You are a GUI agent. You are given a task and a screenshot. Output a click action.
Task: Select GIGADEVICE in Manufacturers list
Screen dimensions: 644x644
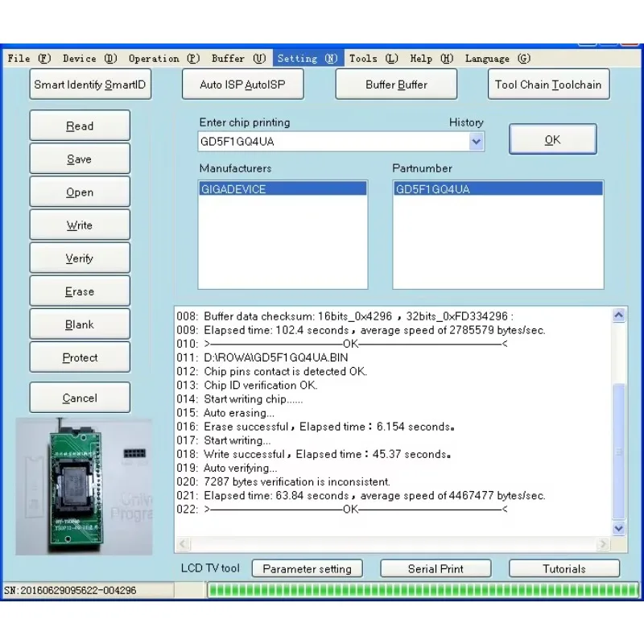(x=283, y=189)
